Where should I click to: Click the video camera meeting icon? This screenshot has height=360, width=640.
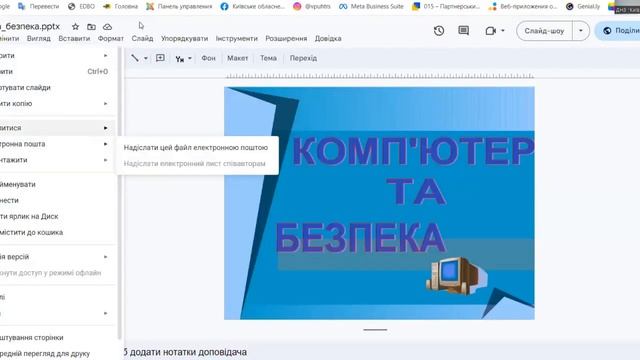point(491,31)
